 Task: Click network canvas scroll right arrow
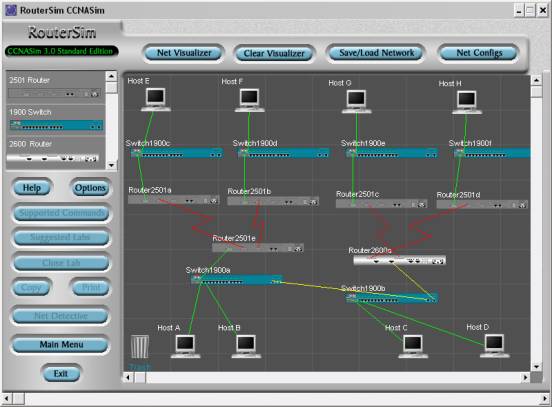pos(525,377)
